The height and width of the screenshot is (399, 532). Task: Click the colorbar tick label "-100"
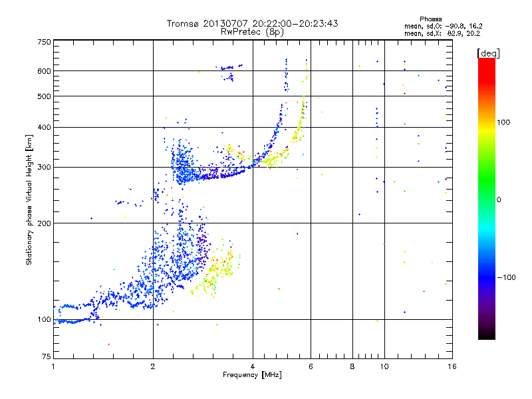[506, 277]
